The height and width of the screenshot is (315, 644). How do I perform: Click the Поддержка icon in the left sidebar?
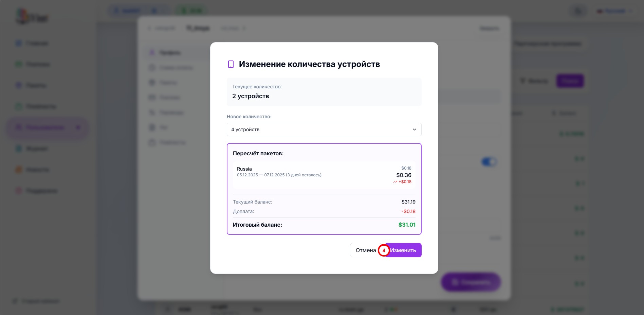(x=19, y=191)
